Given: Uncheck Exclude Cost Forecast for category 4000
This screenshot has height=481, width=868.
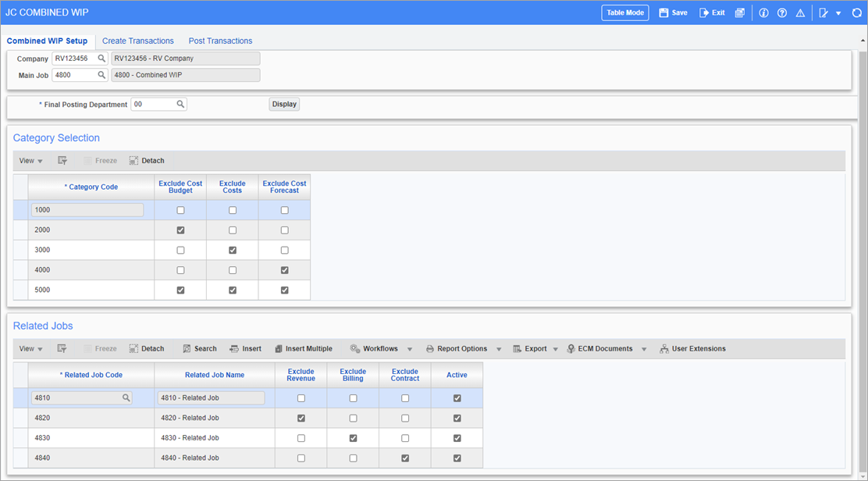Looking at the screenshot, I should coord(285,270).
